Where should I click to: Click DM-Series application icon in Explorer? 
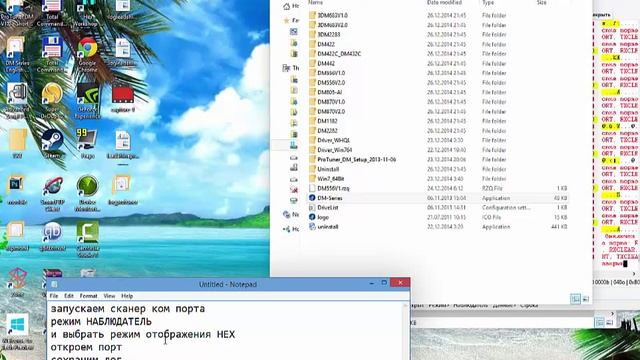[312, 198]
